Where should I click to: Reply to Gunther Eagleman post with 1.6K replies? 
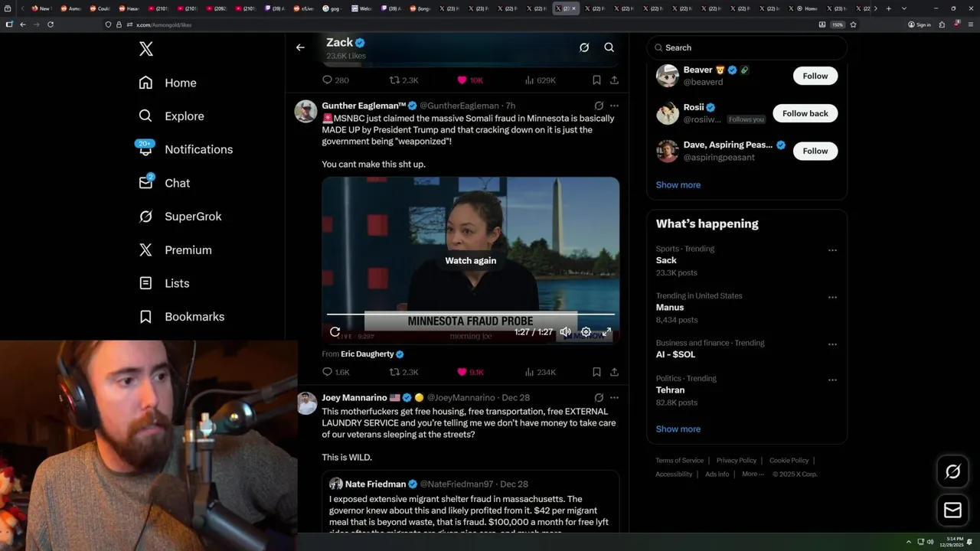click(x=335, y=372)
